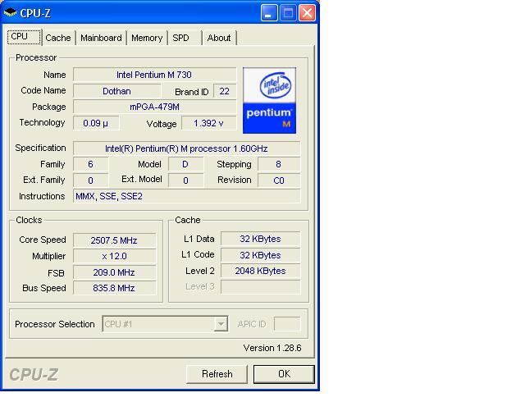Click the Code Name value Dothan
This screenshot has height=420, width=525.
[116, 91]
